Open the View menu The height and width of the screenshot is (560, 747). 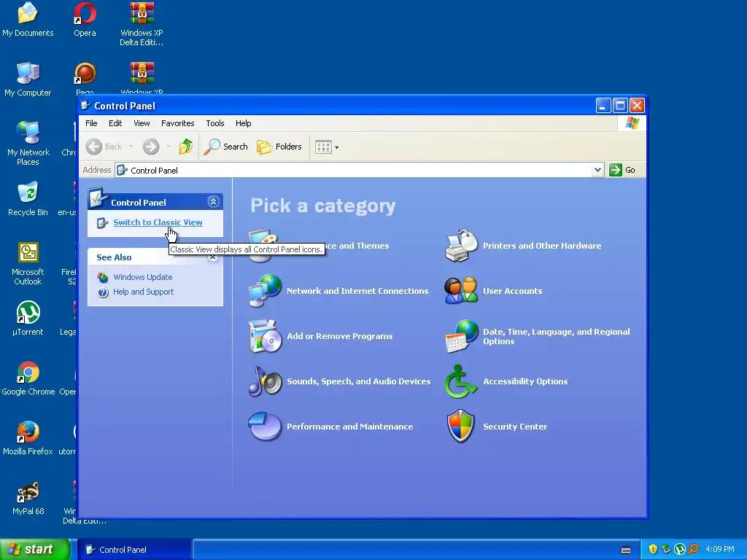pyautogui.click(x=142, y=123)
